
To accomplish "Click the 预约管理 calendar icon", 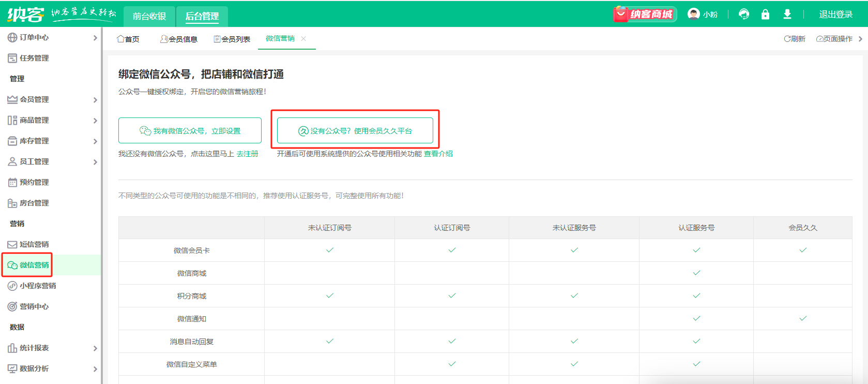I will click(x=12, y=182).
